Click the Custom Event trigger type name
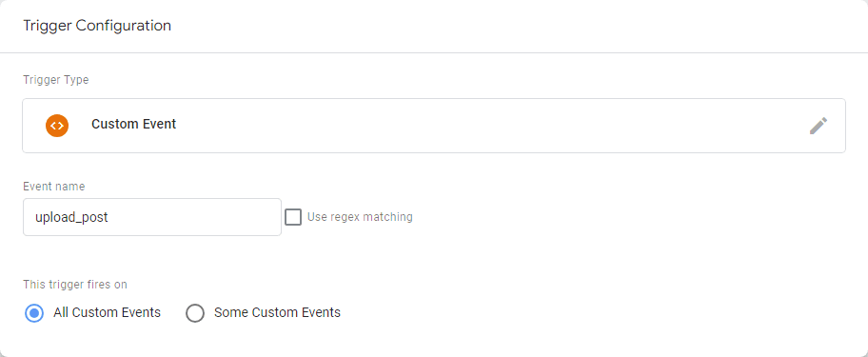868x357 pixels. 134,124
